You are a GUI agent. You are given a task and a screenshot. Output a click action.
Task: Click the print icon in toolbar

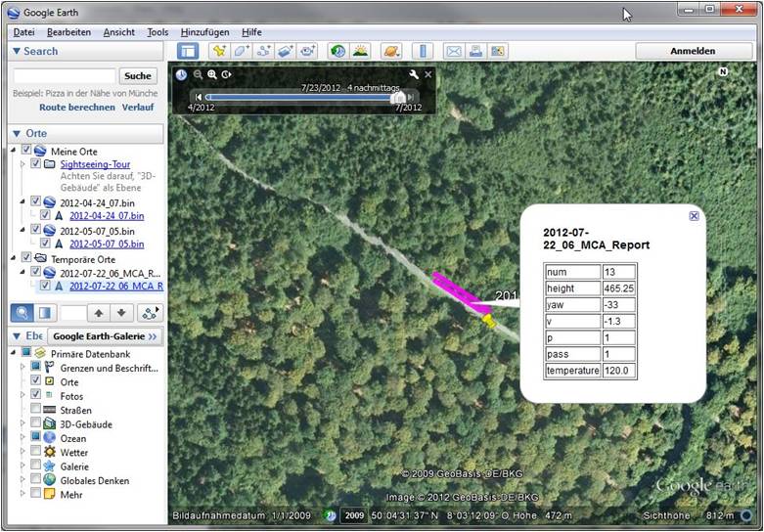[x=475, y=51]
